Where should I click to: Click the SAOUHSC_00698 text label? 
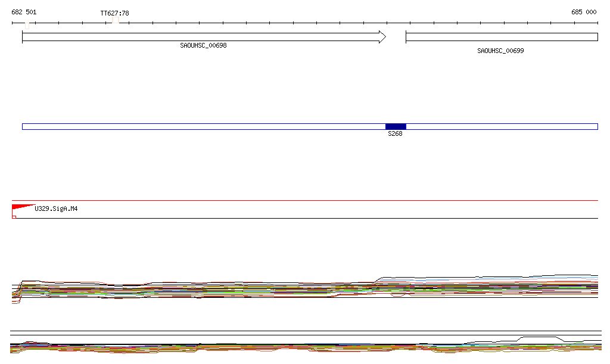(203, 45)
